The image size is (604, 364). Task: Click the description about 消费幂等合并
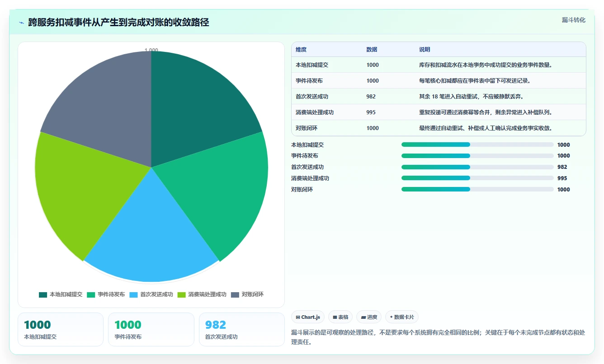pyautogui.click(x=486, y=112)
